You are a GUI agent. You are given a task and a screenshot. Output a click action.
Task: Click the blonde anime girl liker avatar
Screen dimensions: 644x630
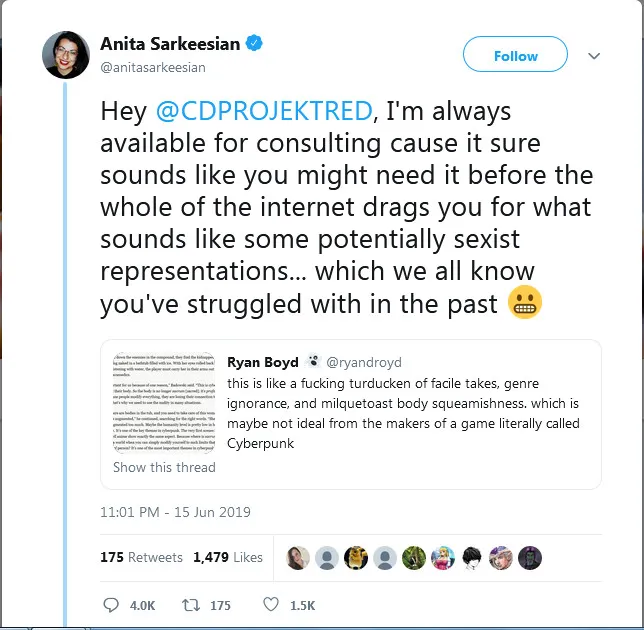(x=442, y=558)
